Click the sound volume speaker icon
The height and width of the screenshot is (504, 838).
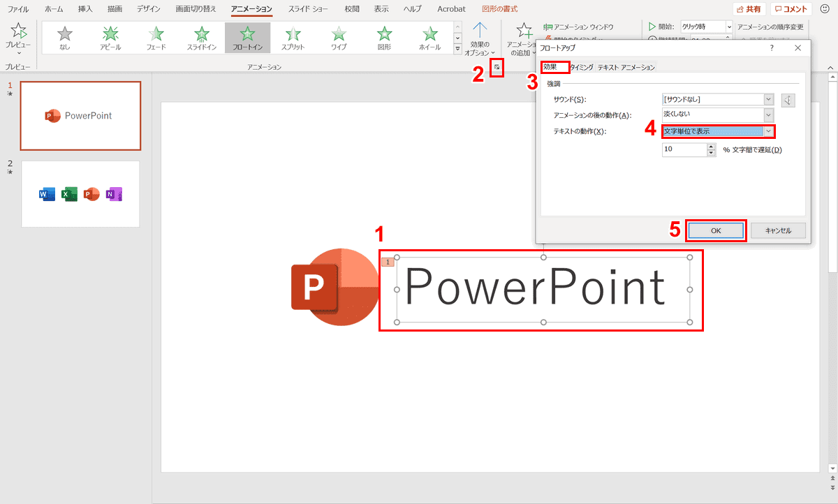tap(788, 100)
